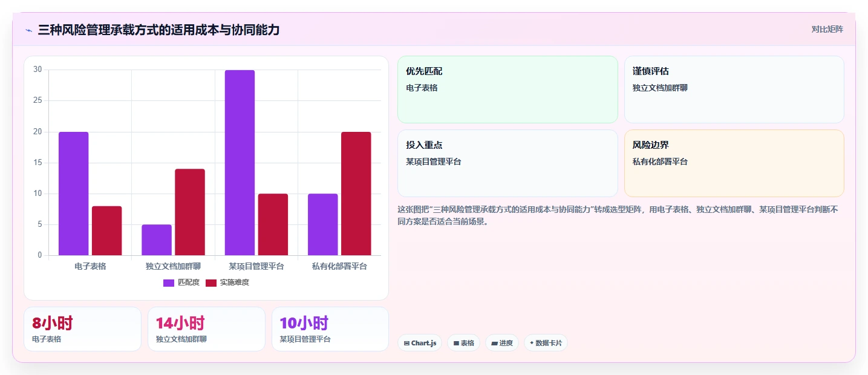Click the purple 某项目管理平台 bar
Image resolution: width=868 pixels, height=375 pixels.
[240, 163]
